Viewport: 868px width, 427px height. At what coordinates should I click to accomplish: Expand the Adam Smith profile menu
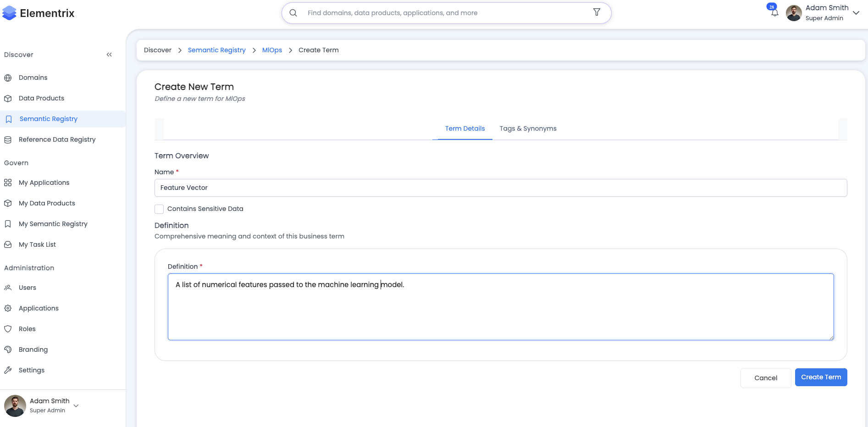point(857,13)
